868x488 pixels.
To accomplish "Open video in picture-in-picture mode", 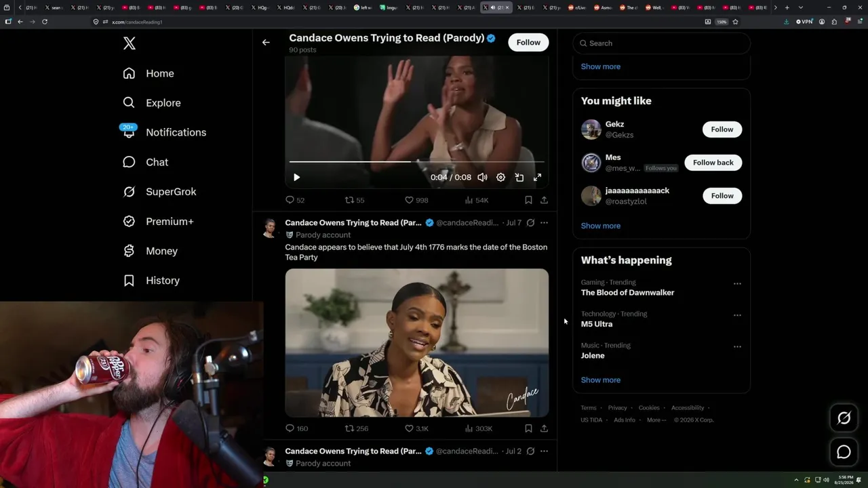I will click(x=519, y=177).
